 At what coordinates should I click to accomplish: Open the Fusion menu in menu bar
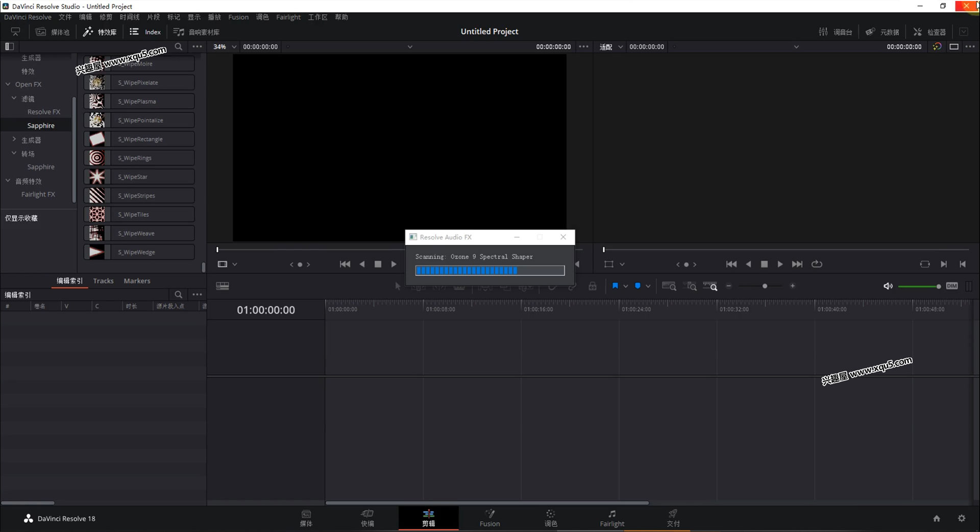tap(238, 17)
